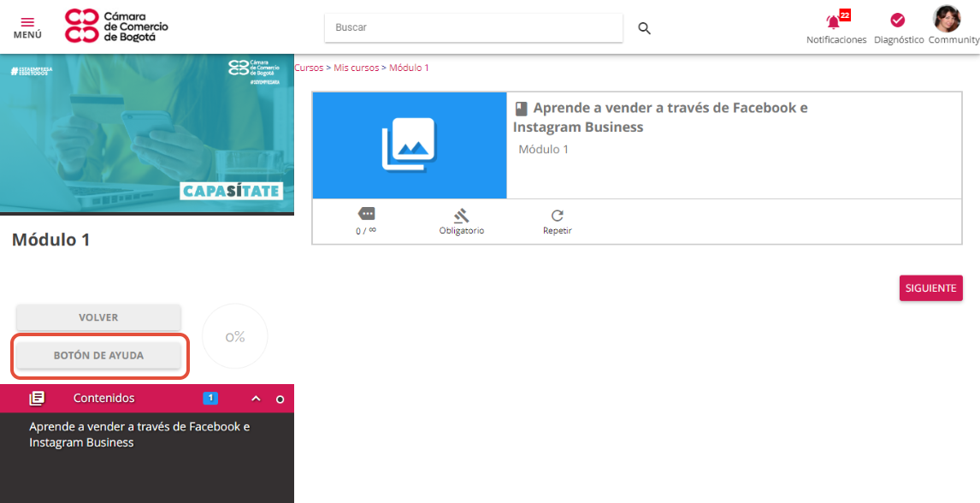
Task: Click the CAPASÍTATE course banner image
Action: (x=147, y=133)
